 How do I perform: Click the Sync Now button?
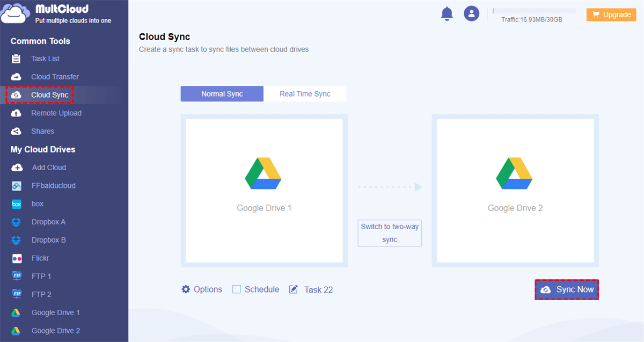click(x=567, y=289)
